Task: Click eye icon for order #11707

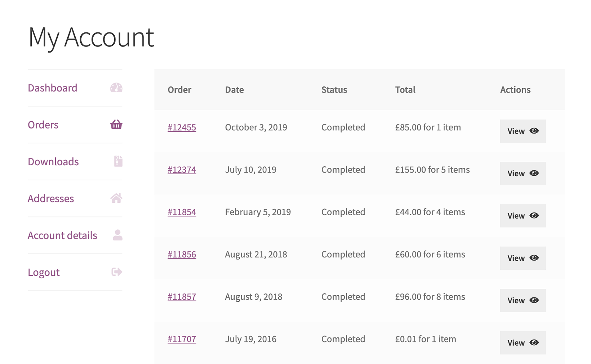Action: point(534,342)
